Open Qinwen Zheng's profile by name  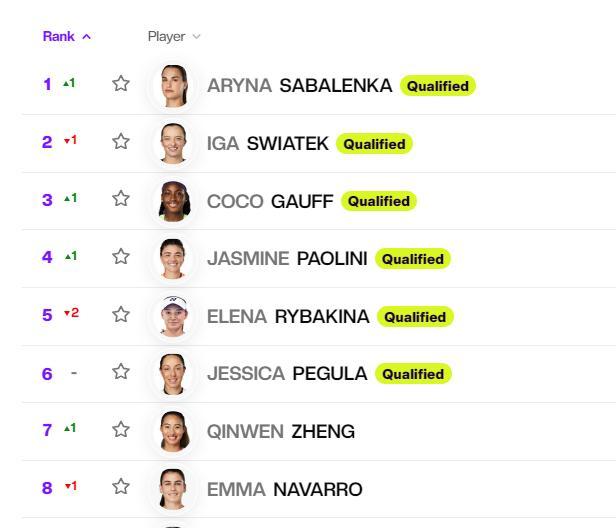(281, 432)
